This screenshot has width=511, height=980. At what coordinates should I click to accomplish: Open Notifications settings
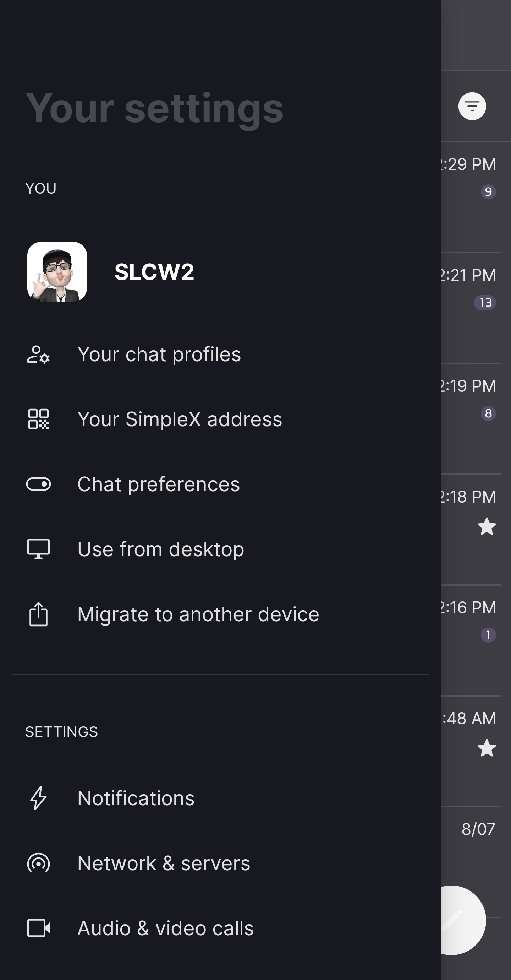[x=136, y=798]
